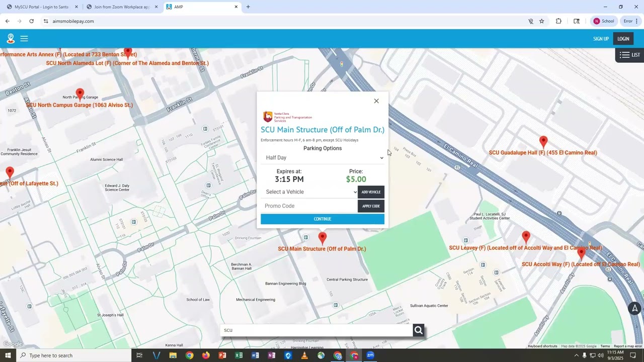Image resolution: width=644 pixels, height=362 pixels.
Task: Click into the Promo Code field
Action: [x=309, y=206]
